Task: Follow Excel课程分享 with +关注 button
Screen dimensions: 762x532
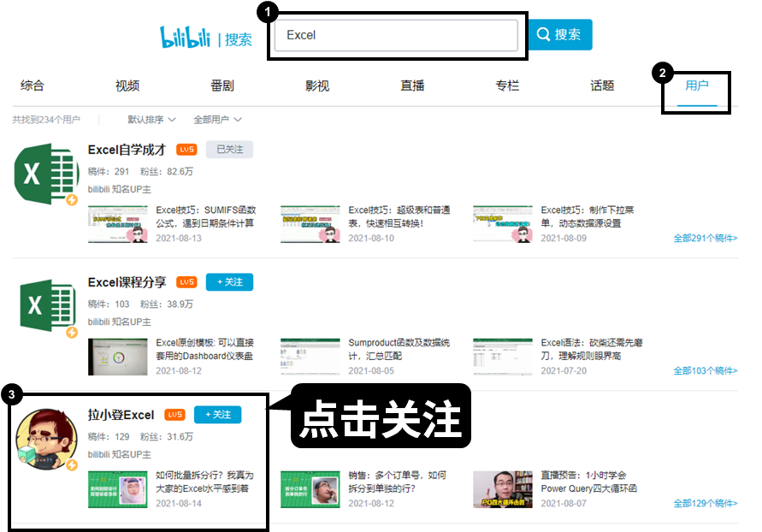Action: [229, 281]
